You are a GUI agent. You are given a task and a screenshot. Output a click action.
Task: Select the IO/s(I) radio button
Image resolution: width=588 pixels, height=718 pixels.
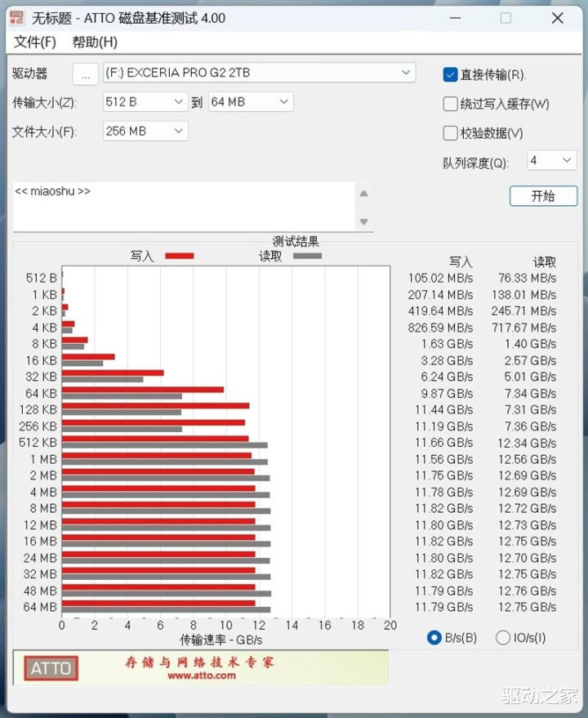(x=503, y=638)
